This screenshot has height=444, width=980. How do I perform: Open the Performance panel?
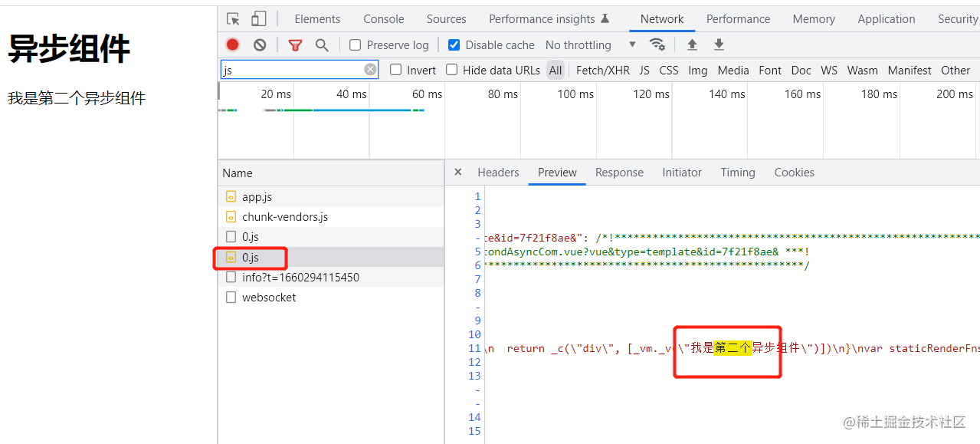(739, 19)
